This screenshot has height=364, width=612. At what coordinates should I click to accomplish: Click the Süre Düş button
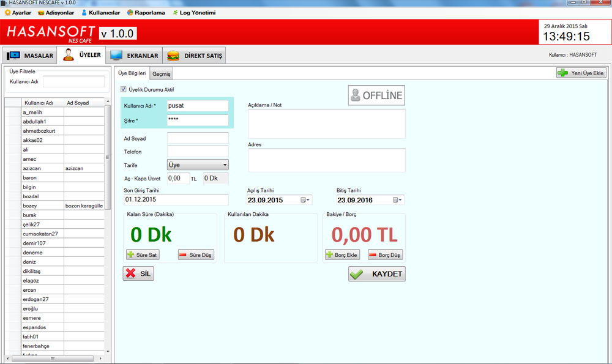coord(196,254)
